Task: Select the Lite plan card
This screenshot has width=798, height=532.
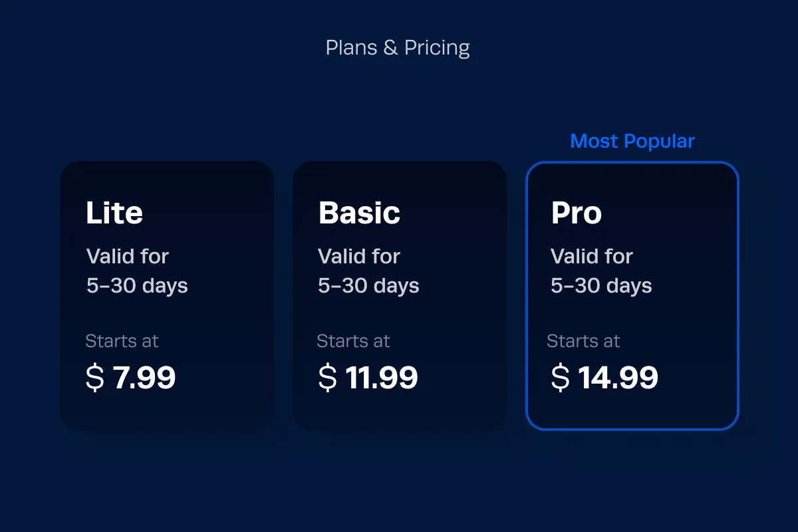Action: [x=167, y=296]
